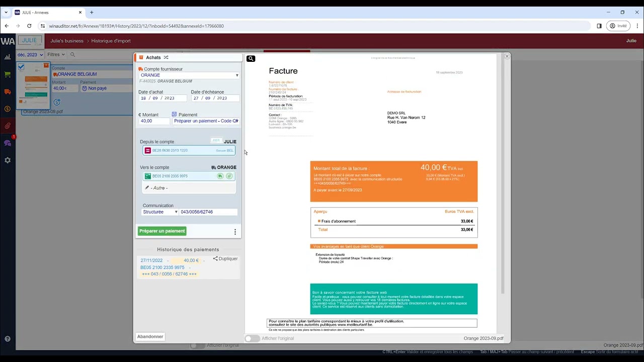Click the Date d'échéance field

[215, 98]
